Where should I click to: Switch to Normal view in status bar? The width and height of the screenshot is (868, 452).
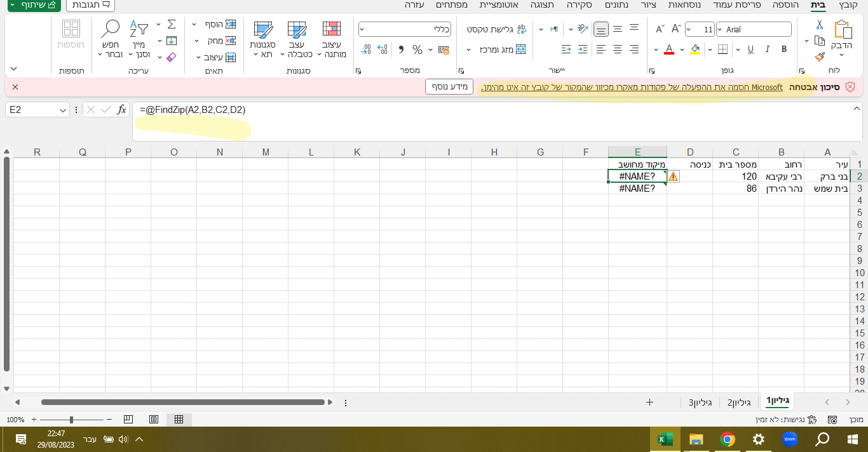pos(179,420)
